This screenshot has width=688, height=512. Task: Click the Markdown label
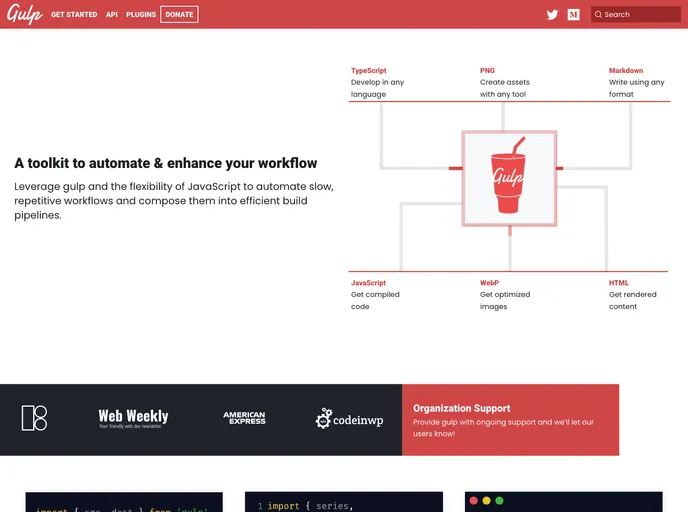tap(626, 71)
